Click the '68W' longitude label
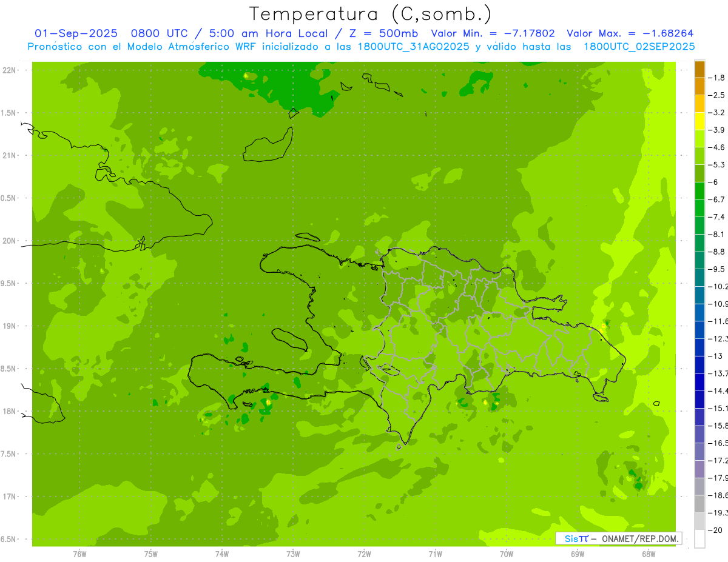 pyautogui.click(x=649, y=554)
